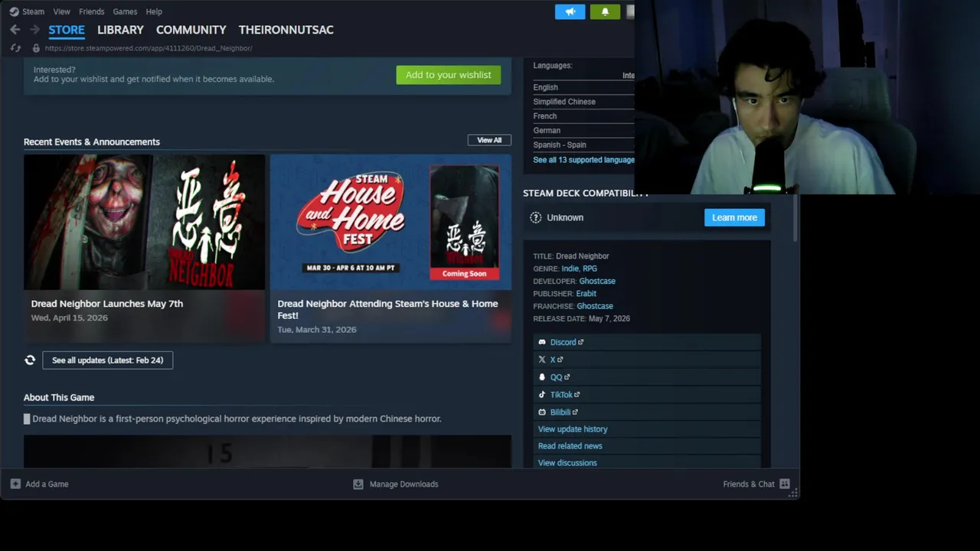Viewport: 980px width, 551px height.
Task: Click the Friends & Chat icon
Action: pyautogui.click(x=785, y=484)
